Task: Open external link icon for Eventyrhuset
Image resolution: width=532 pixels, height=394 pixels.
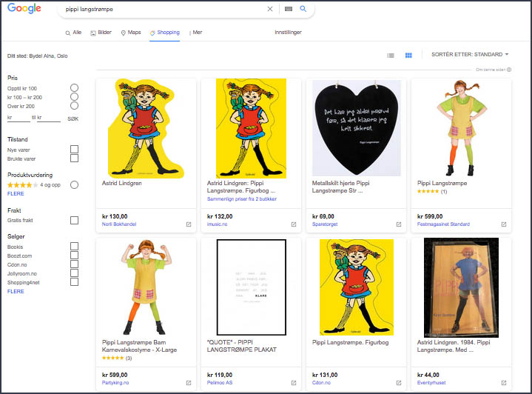Action: pos(504,383)
